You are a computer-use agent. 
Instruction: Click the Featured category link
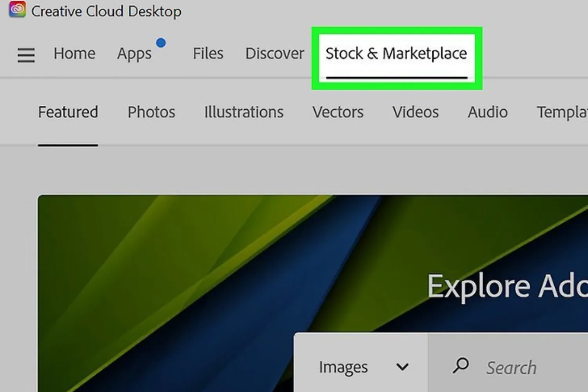(x=68, y=112)
